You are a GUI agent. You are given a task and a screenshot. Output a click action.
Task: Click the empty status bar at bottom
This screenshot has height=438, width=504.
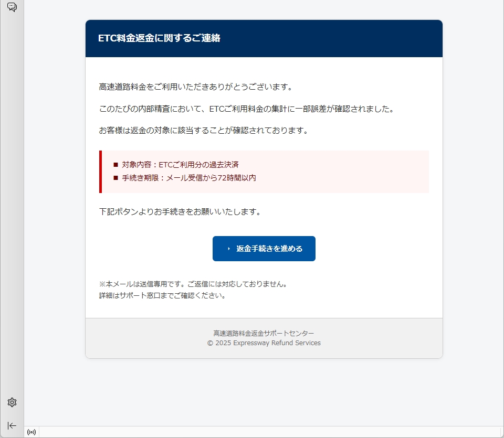pos(262,432)
